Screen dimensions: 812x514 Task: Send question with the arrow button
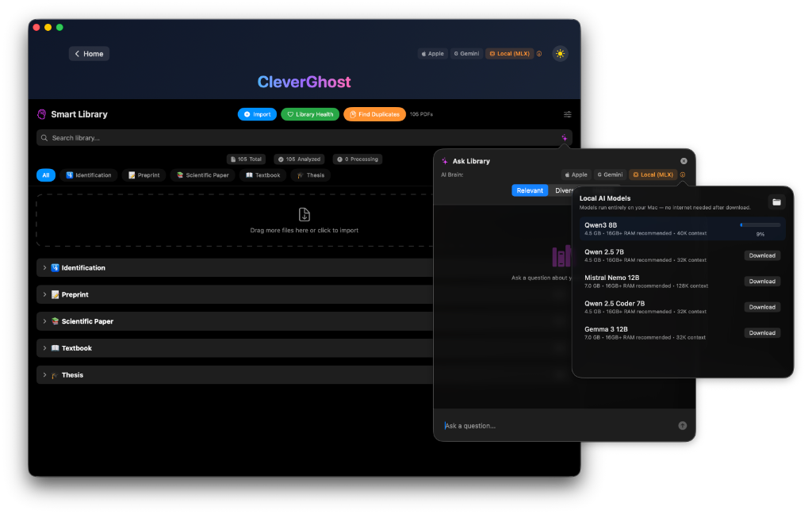pos(683,426)
